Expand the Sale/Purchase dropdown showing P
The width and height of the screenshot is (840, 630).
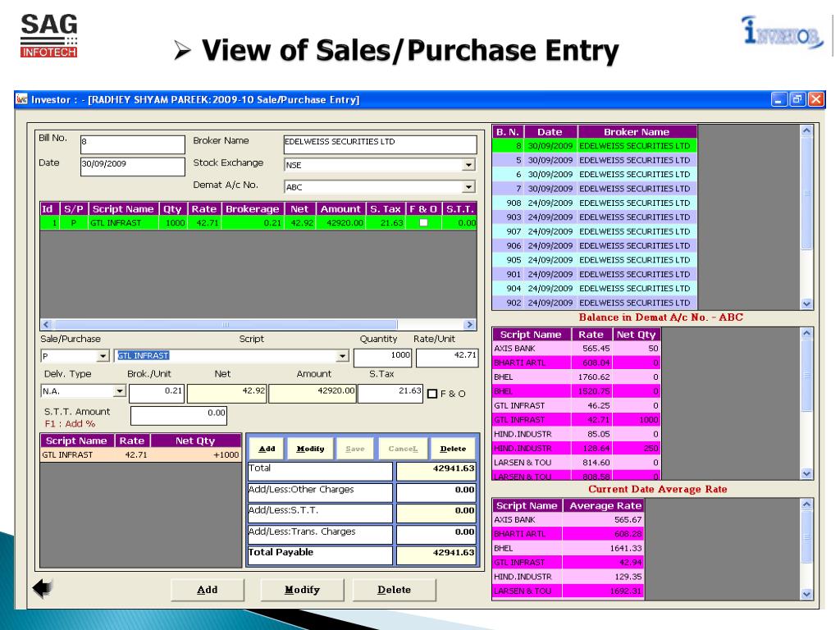pos(103,356)
